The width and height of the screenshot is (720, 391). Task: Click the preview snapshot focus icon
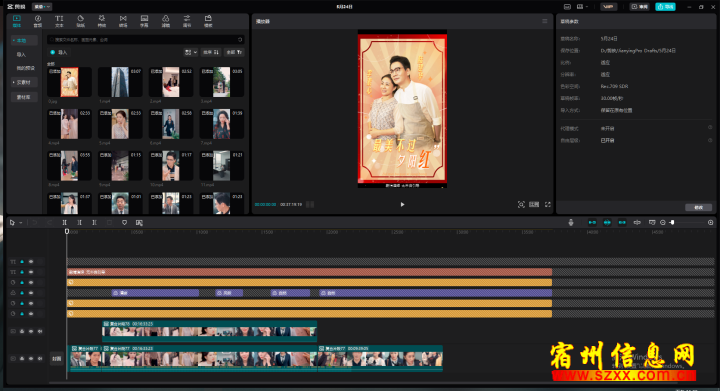pyautogui.click(x=521, y=205)
